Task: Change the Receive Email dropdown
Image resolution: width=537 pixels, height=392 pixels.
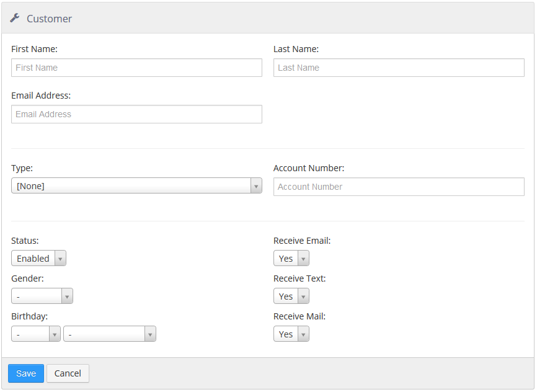Action: (x=291, y=259)
